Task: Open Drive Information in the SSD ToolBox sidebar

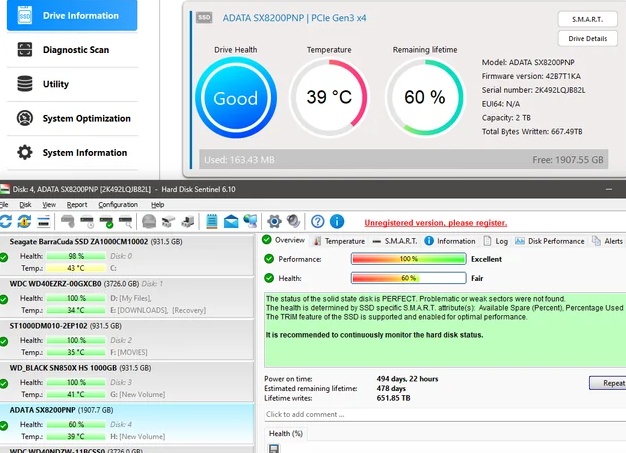Action: (72, 16)
